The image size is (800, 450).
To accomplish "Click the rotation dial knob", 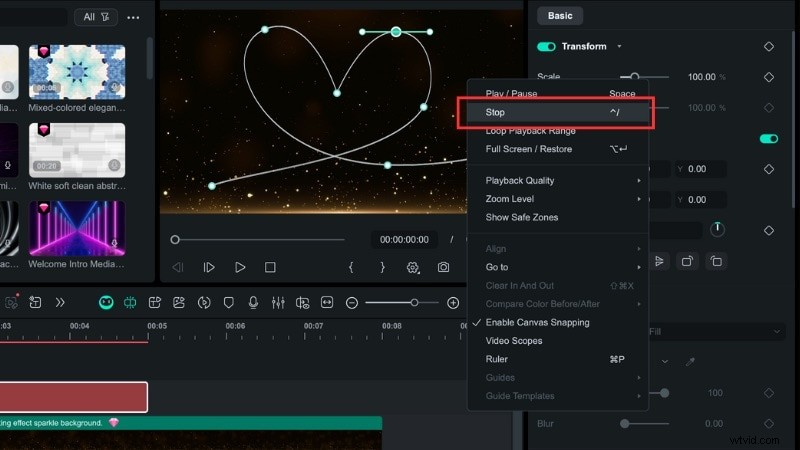I will tap(717, 229).
